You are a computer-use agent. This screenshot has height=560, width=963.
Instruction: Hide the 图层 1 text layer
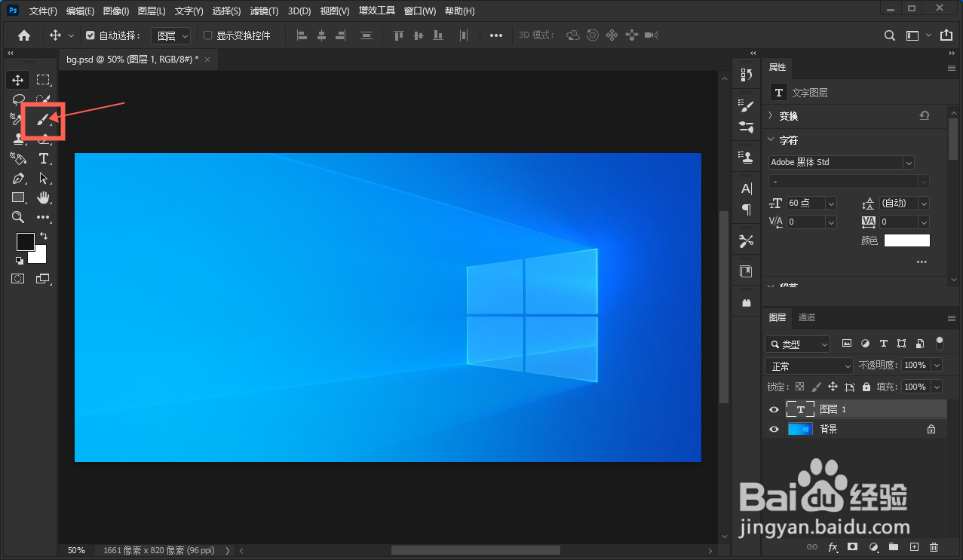[774, 409]
